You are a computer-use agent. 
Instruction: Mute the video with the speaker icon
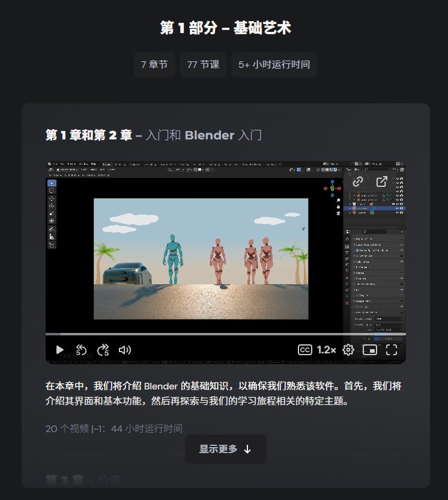124,350
